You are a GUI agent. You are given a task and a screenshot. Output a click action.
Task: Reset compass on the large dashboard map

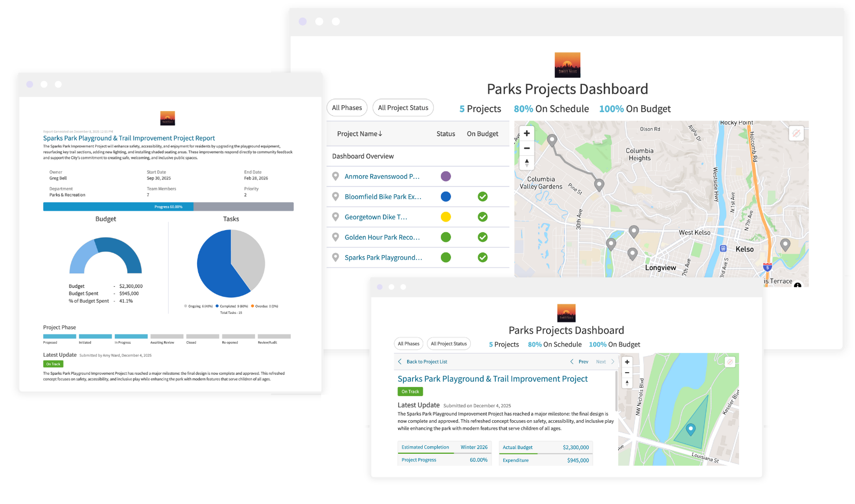527,163
